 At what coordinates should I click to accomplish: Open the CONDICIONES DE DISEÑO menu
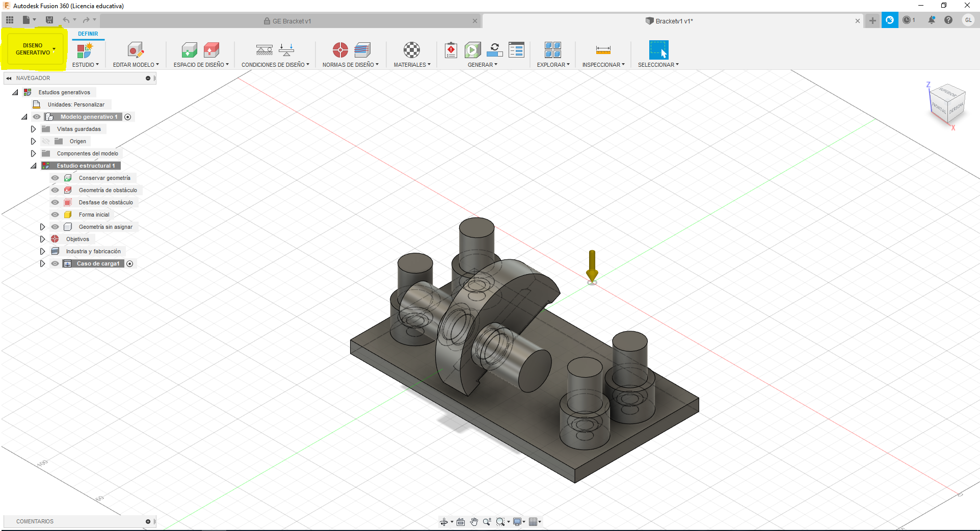point(275,65)
